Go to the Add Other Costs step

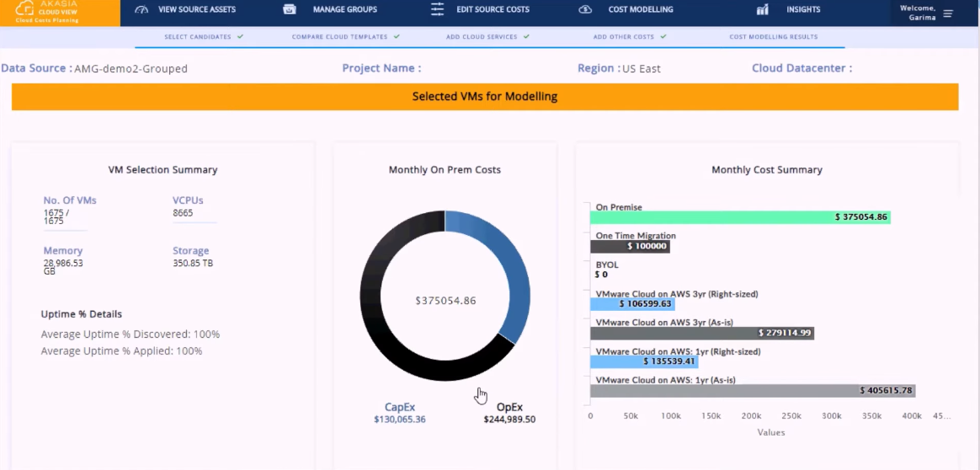pos(625,37)
